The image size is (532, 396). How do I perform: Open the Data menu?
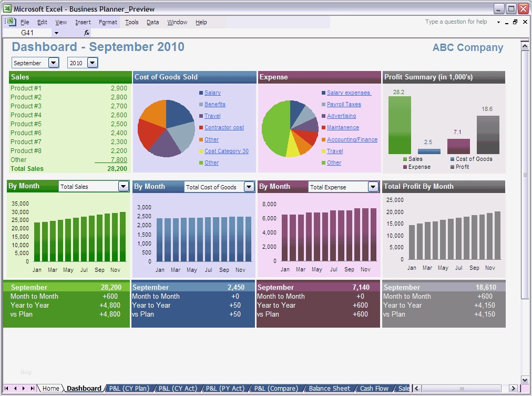(x=152, y=22)
